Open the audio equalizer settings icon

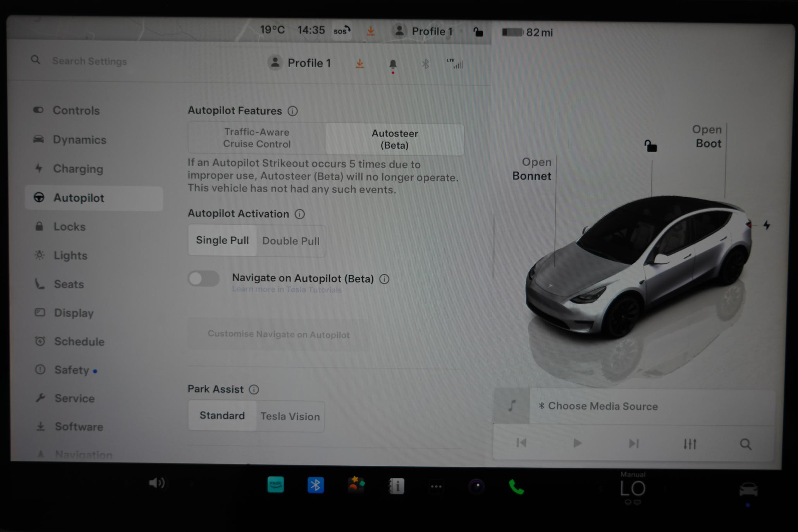click(x=690, y=444)
